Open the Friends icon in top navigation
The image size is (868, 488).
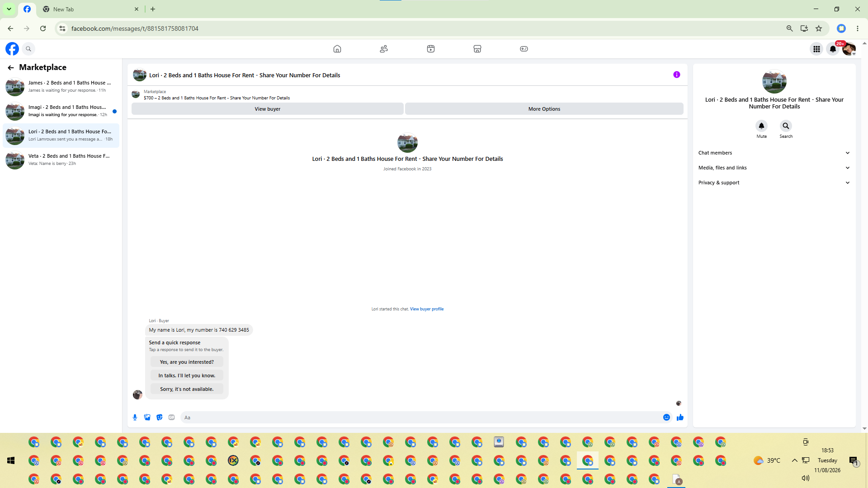384,49
